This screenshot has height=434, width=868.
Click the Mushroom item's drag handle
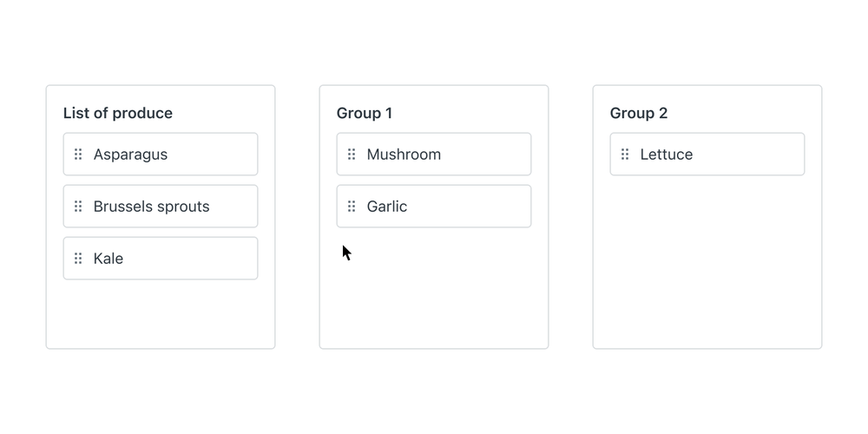tap(352, 155)
